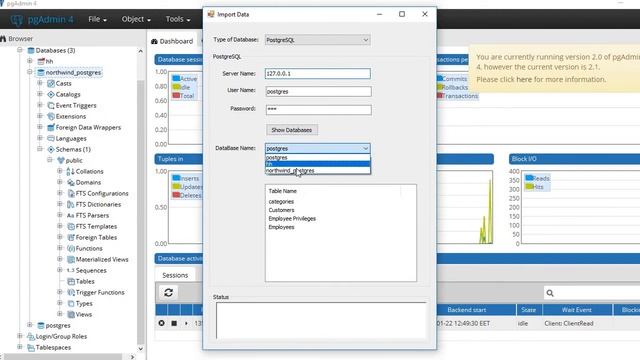Choose hh in the database dropdown list
The width and height of the screenshot is (640, 360).
click(318, 164)
